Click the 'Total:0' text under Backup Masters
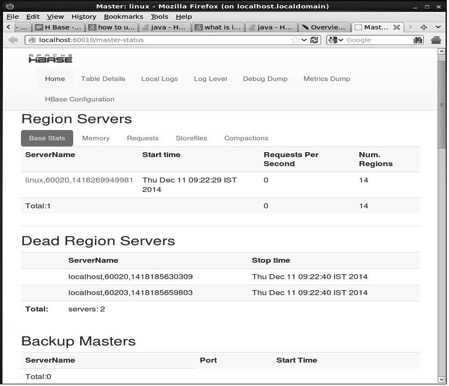449x386 pixels. pyautogui.click(x=38, y=377)
